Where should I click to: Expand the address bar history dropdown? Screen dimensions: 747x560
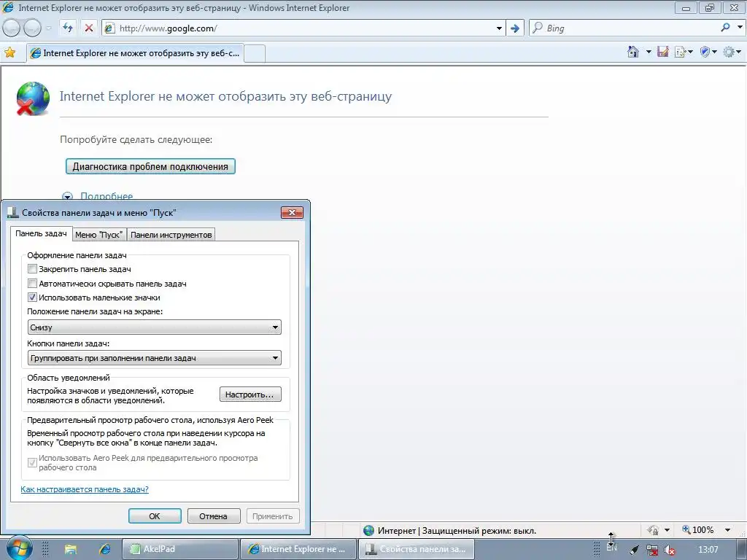pos(499,28)
